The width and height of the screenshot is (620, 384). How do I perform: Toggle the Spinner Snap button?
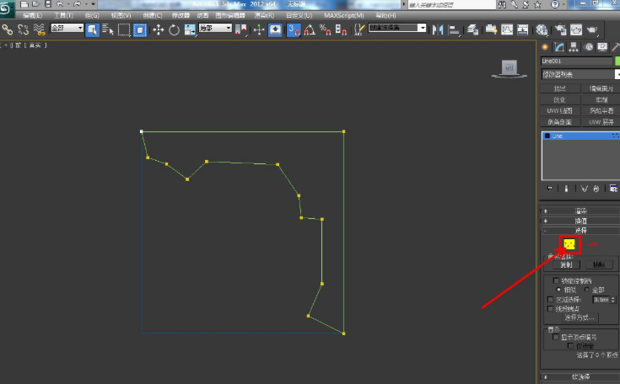click(x=341, y=30)
